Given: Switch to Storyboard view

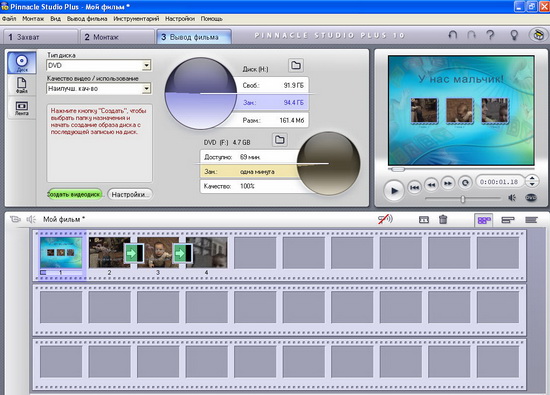Looking at the screenshot, I should click(x=484, y=220).
